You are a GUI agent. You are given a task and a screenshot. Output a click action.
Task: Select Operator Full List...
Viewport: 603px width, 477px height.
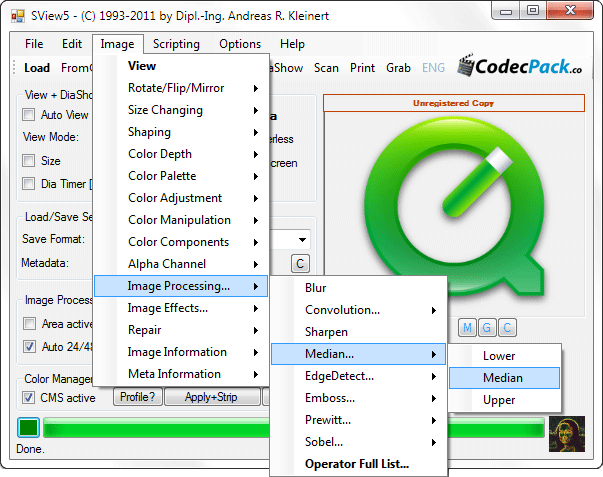tap(358, 464)
